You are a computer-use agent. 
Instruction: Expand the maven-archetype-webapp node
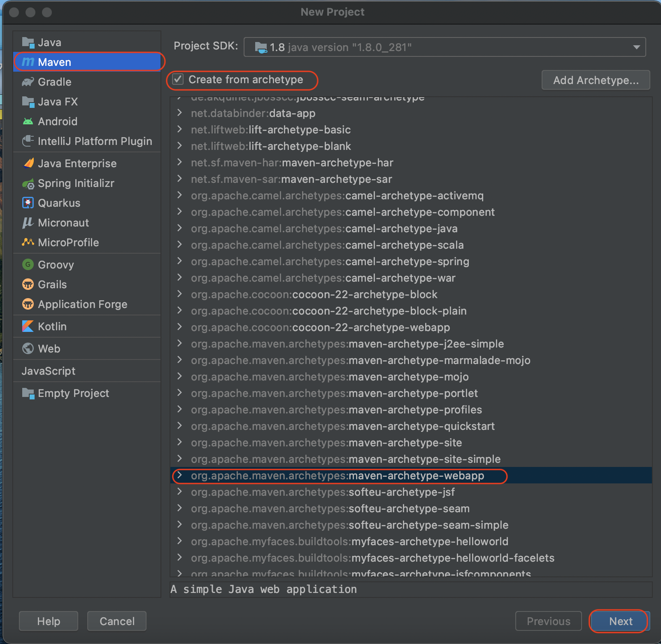[179, 475]
